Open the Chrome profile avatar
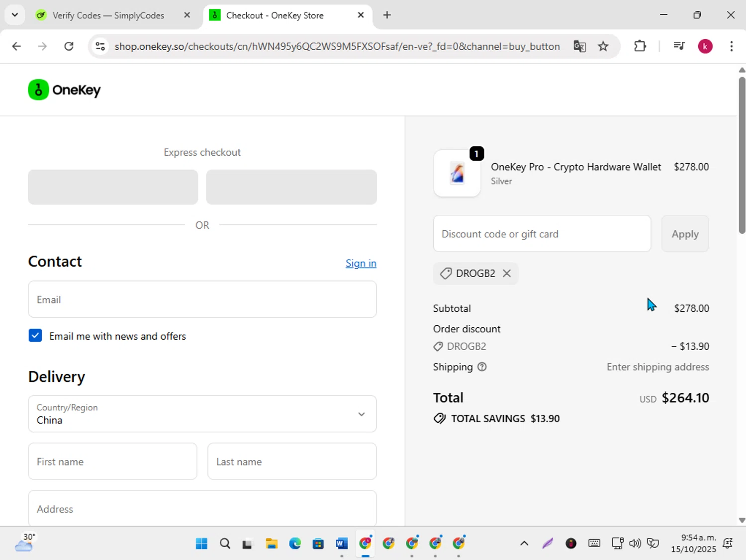This screenshot has height=560, width=746. point(705,46)
